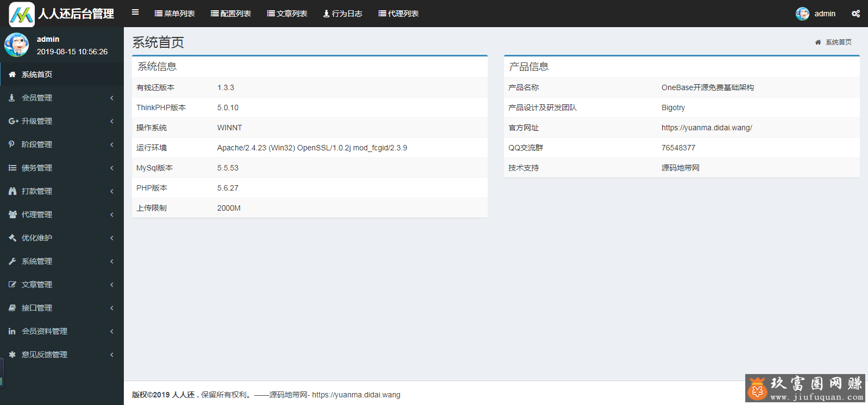Click the 升级管理 G+ icon
This screenshot has width=868, height=405.
(13, 121)
